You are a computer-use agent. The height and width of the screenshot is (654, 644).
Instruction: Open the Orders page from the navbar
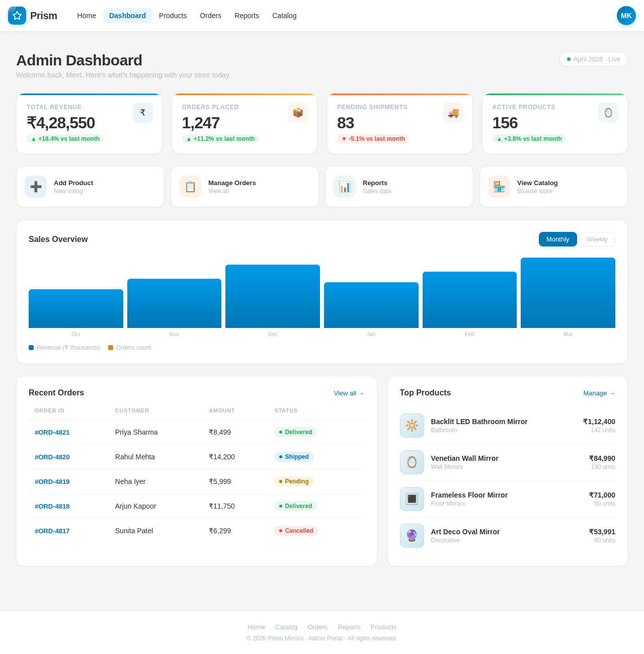tap(210, 16)
